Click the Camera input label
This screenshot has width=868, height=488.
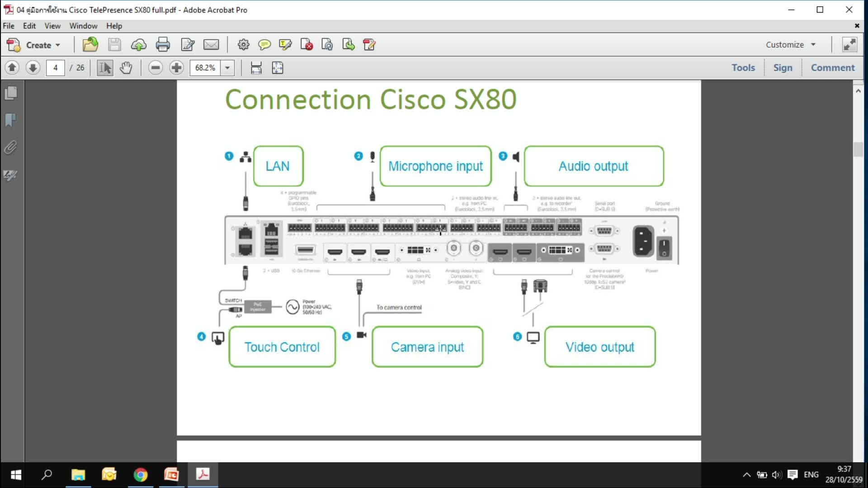[427, 347]
